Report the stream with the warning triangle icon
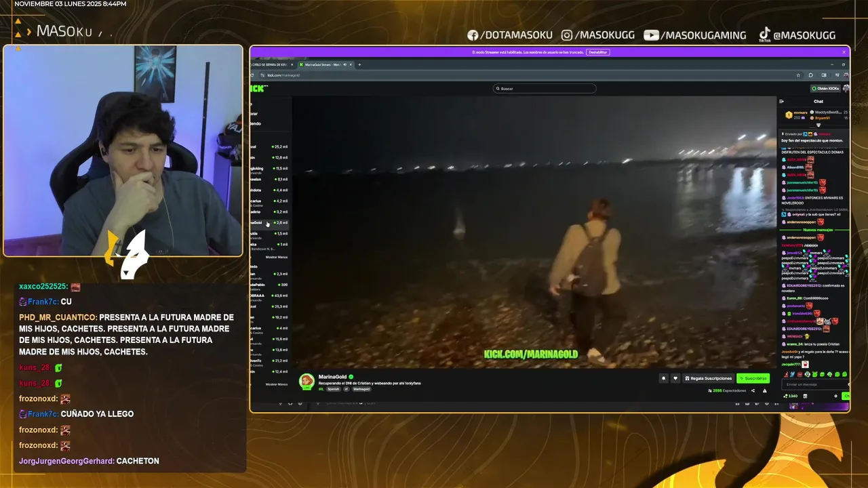868x488 pixels. 765,390
